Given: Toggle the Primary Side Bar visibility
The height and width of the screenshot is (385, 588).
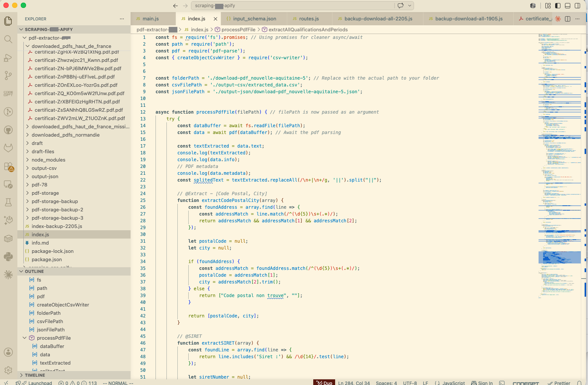Looking at the screenshot, I should pyautogui.click(x=558, y=6).
